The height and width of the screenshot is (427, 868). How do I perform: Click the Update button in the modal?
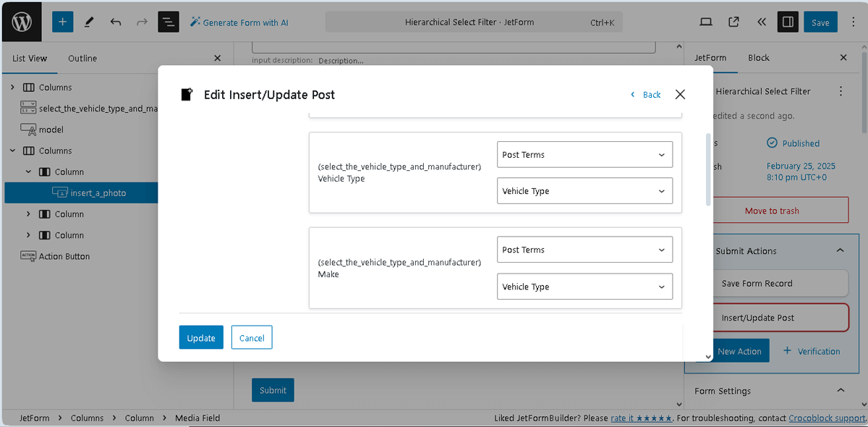[200, 337]
